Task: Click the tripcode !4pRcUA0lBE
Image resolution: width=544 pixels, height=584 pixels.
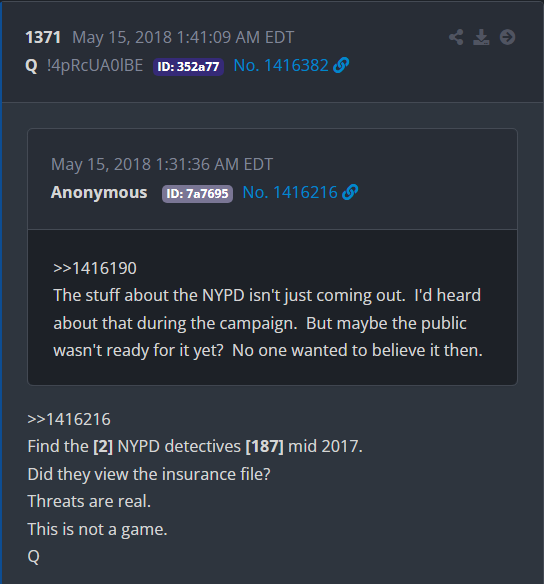Action: tap(95, 66)
